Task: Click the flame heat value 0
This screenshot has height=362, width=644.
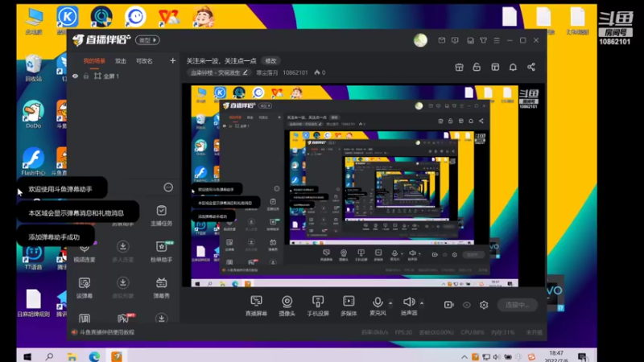Action: tap(320, 72)
